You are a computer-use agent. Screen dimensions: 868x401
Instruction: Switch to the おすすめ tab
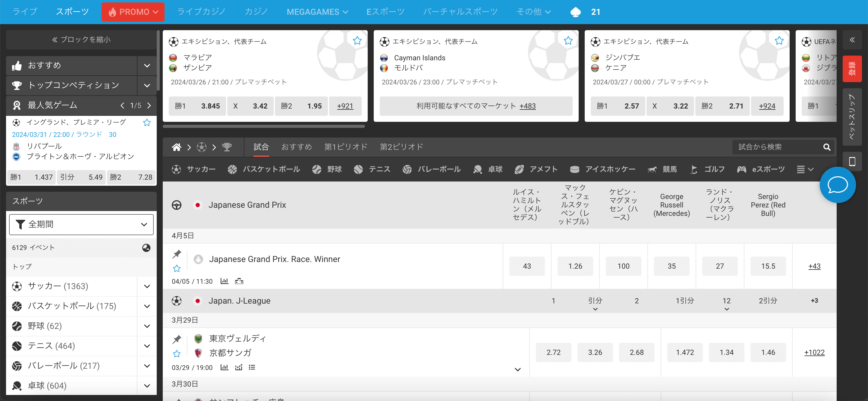pos(297,147)
